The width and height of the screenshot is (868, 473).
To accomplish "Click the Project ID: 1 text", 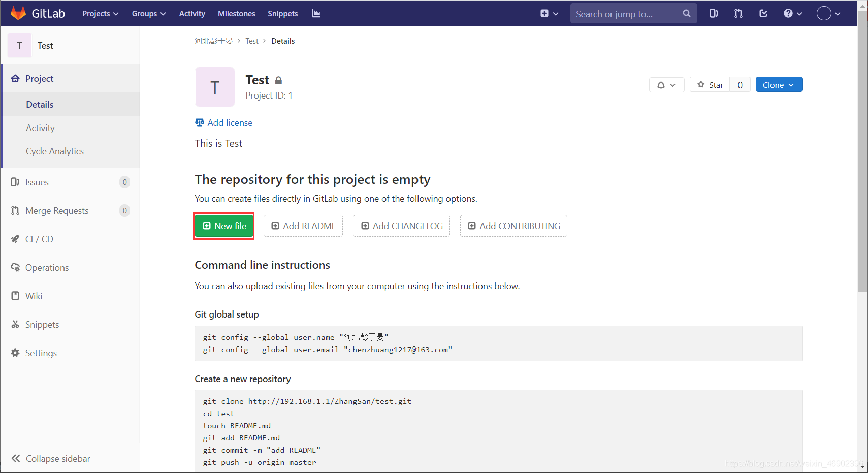I will tap(269, 96).
